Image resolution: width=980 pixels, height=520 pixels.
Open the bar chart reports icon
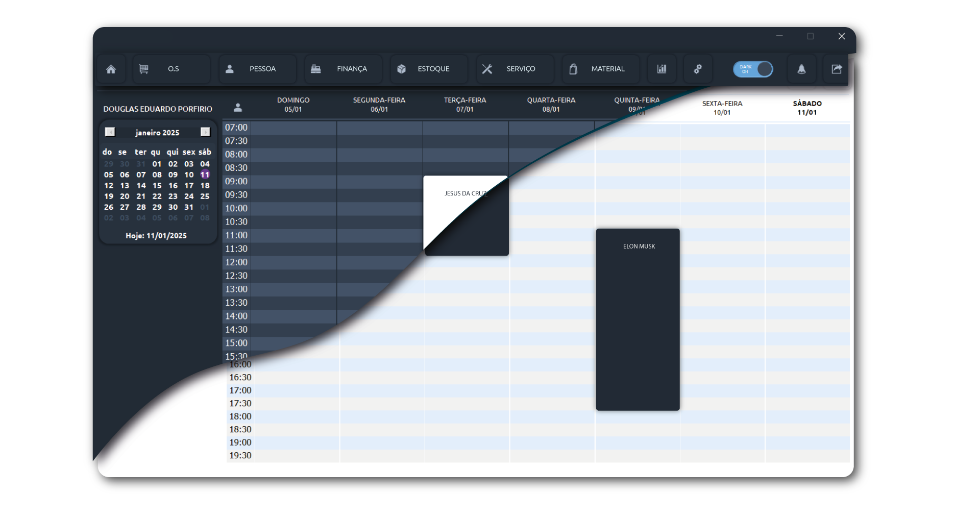click(x=661, y=69)
